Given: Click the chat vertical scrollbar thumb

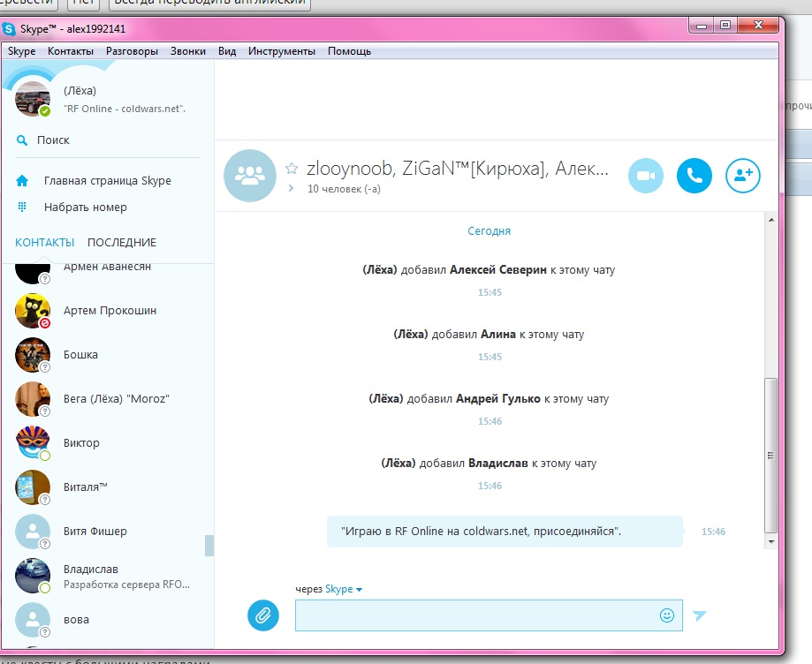Looking at the screenshot, I should click(x=771, y=456).
